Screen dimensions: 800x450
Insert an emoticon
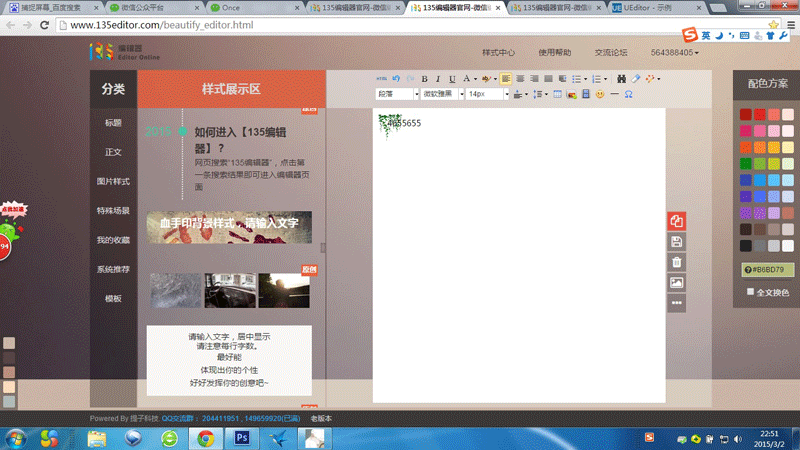600,94
